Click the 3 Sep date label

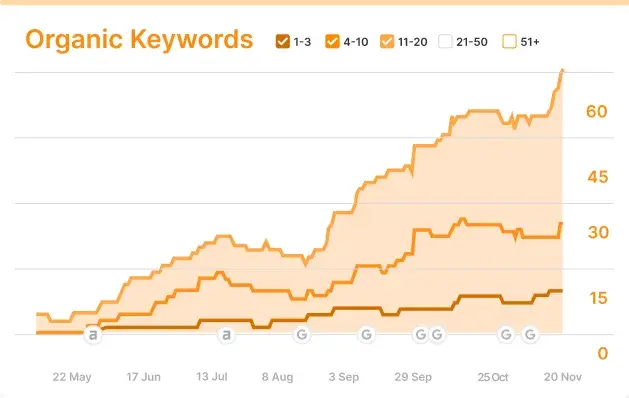coord(344,377)
